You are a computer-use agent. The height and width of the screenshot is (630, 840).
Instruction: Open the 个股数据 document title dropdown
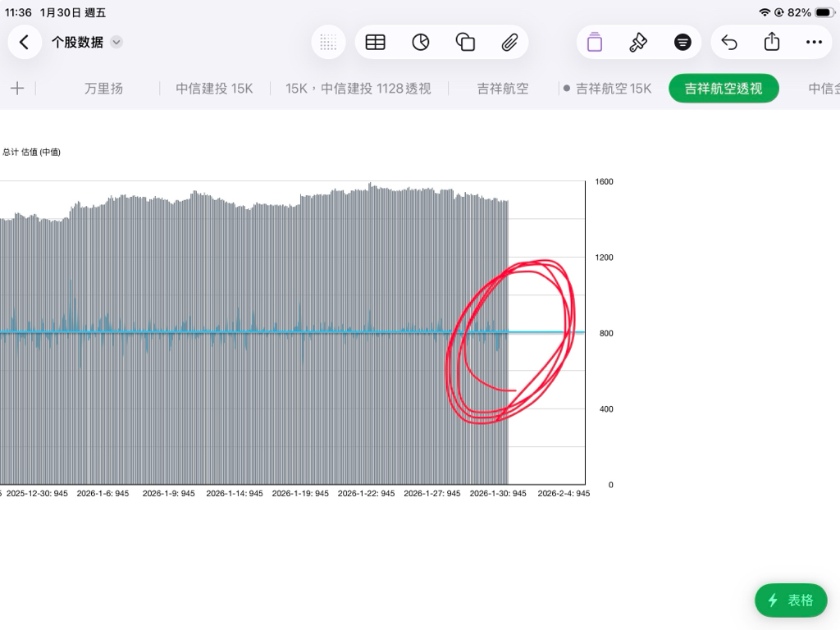116,43
